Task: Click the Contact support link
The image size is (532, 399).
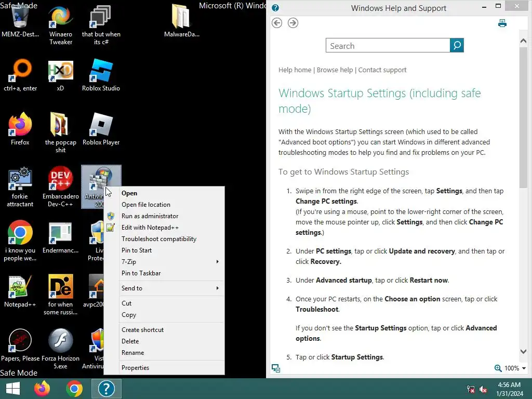Action: point(382,70)
